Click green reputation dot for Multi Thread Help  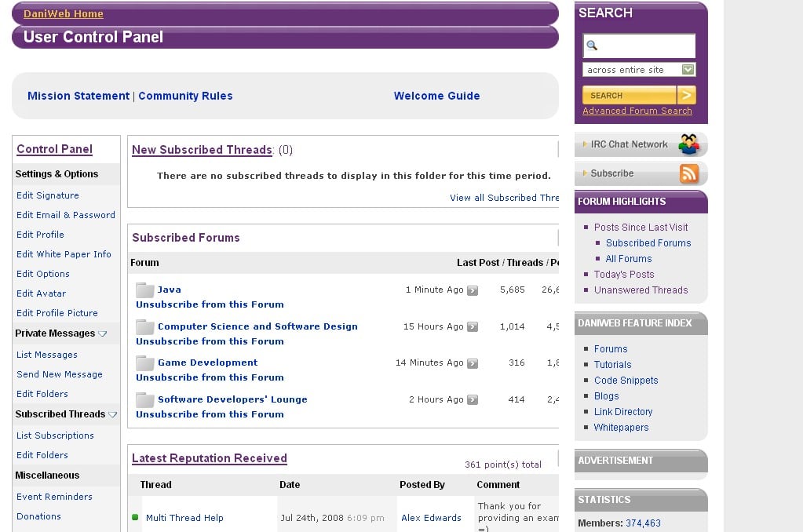(x=135, y=517)
